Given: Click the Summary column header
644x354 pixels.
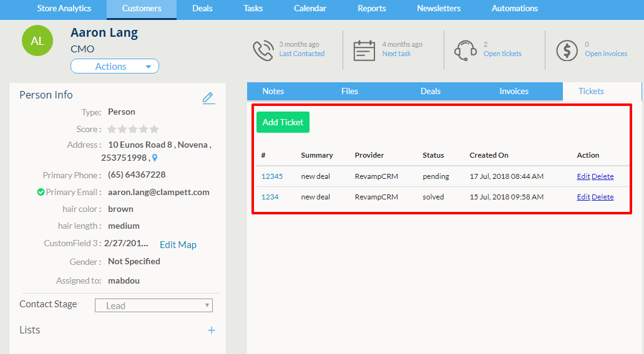Looking at the screenshot, I should point(316,155).
